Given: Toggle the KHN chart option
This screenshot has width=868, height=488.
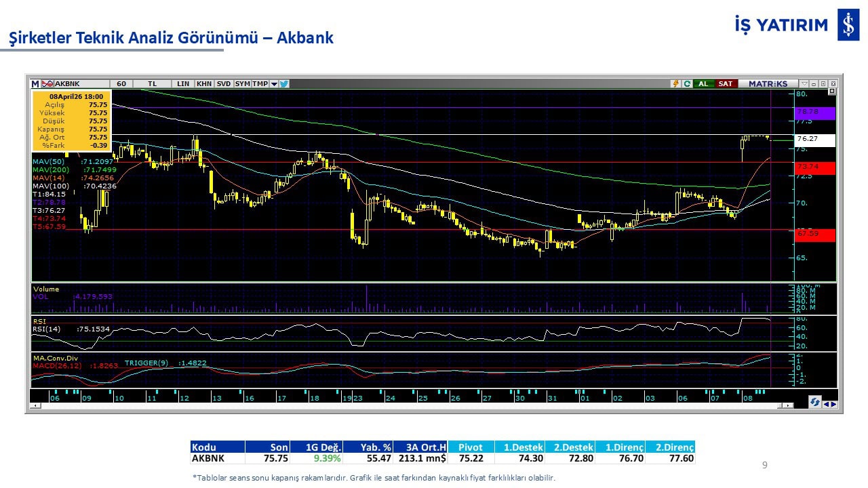Looking at the screenshot, I should [x=203, y=84].
